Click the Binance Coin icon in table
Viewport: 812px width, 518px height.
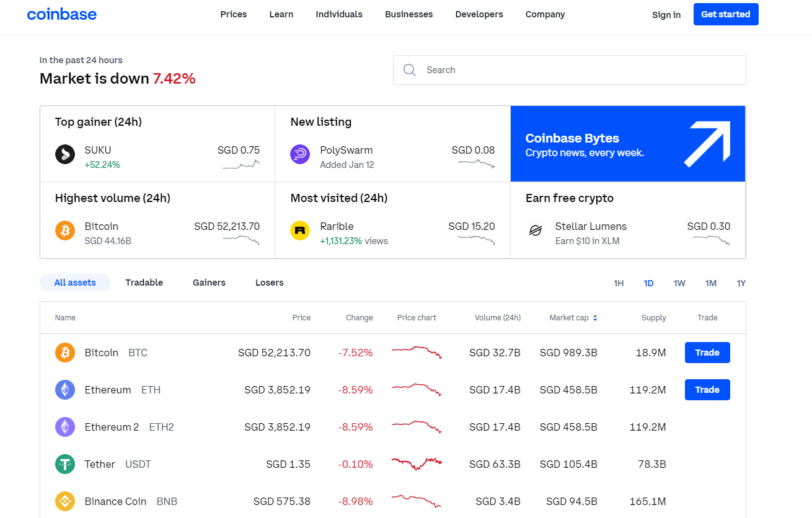[x=65, y=501]
